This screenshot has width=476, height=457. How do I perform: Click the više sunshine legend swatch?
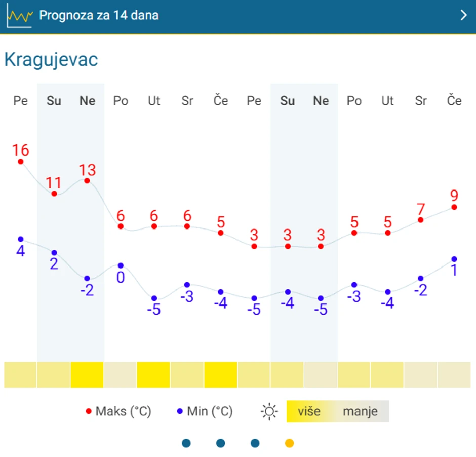309,411
